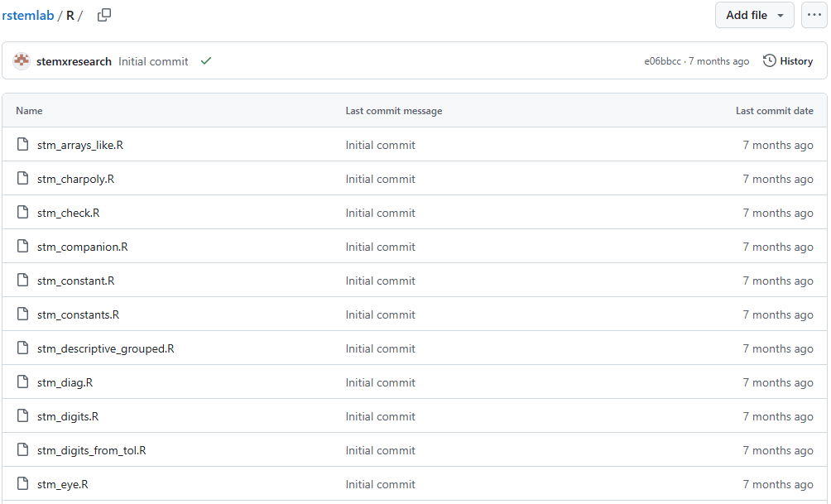
Task: Click file icon beside stm_arrays_like.R
Action: click(x=23, y=145)
